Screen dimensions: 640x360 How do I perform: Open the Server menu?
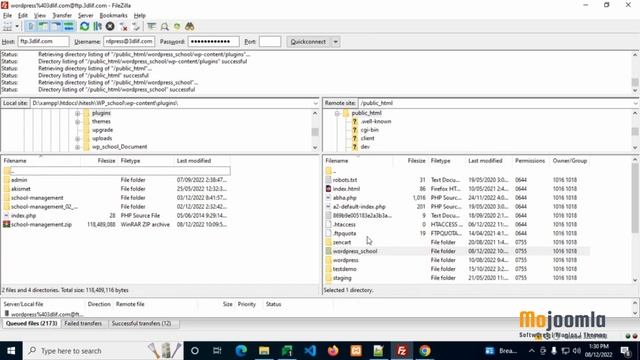(86, 15)
